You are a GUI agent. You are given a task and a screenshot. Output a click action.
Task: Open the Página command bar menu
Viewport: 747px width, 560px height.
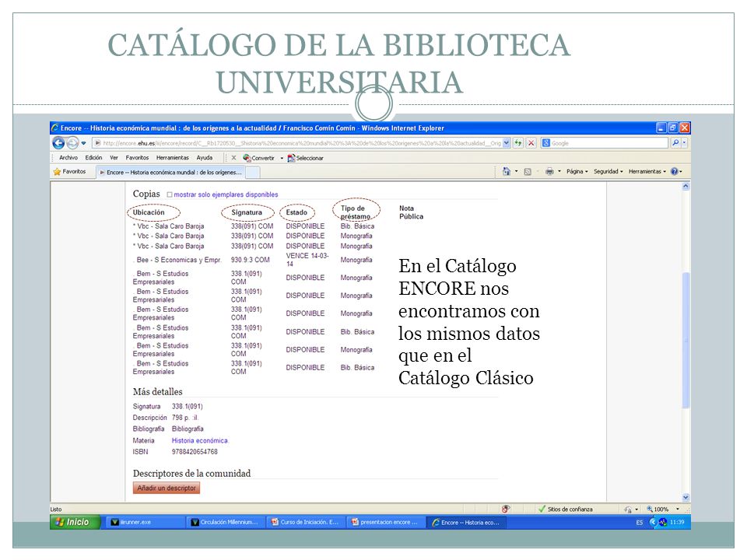pos(577,171)
